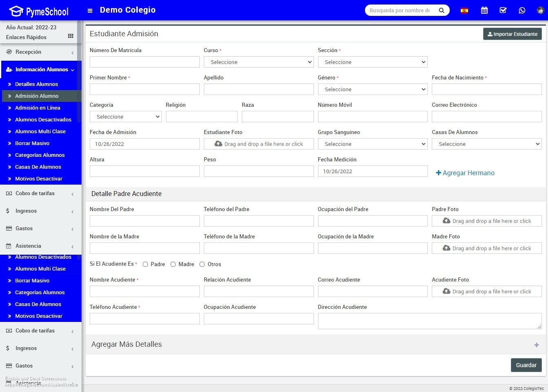Select the Otros radio button

[202, 264]
